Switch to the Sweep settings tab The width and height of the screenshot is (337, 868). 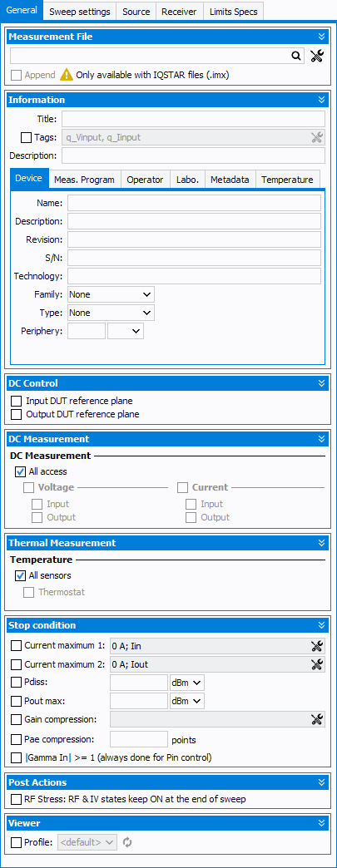click(x=80, y=12)
